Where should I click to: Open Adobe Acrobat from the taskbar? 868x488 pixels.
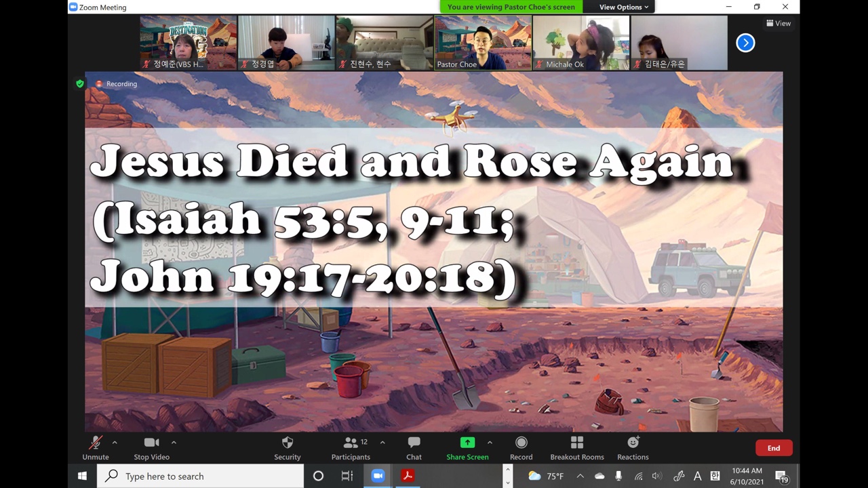pos(408,476)
